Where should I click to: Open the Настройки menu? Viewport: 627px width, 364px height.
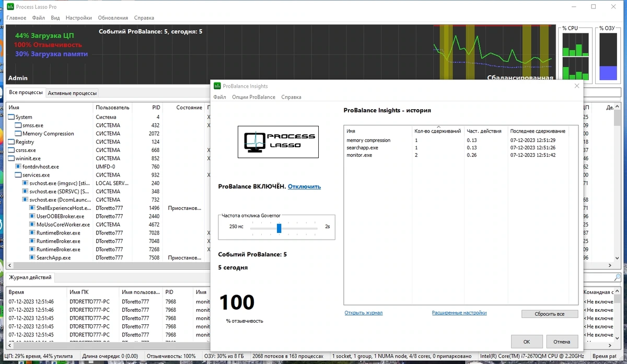pos(79,18)
